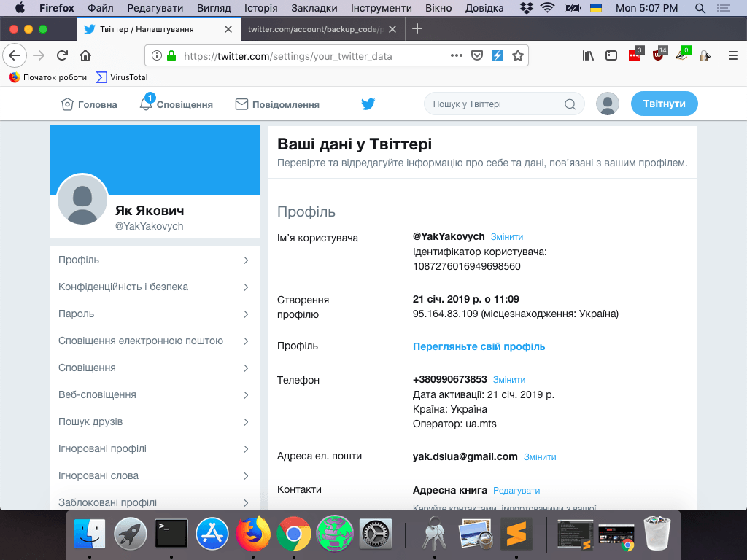Open Повідомлення messages
Image resolution: width=747 pixels, height=560 pixels.
(277, 104)
